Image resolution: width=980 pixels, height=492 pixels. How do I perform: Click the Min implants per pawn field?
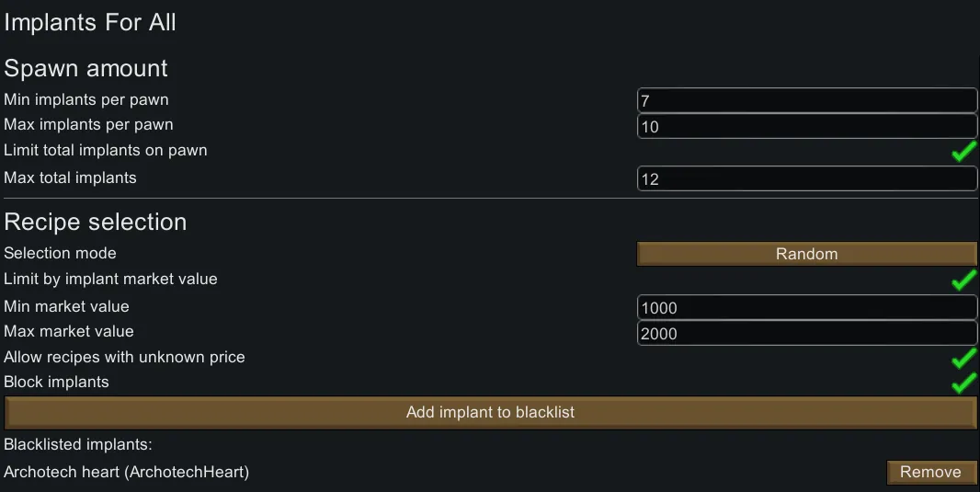coord(806,101)
